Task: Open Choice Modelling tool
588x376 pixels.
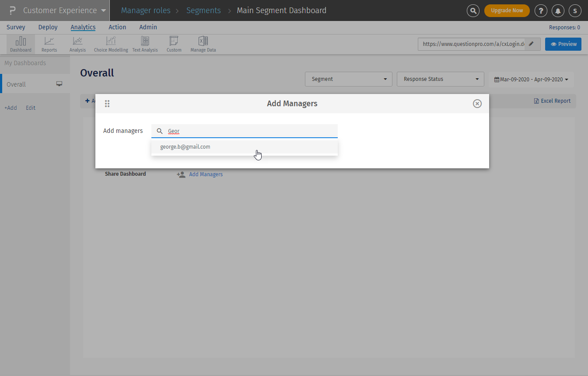Action: tap(111, 44)
